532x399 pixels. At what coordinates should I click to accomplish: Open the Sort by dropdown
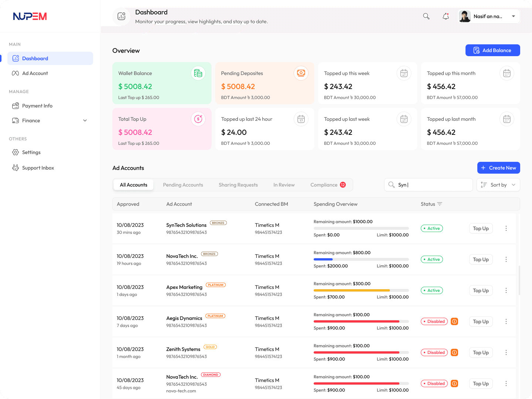[x=498, y=185]
